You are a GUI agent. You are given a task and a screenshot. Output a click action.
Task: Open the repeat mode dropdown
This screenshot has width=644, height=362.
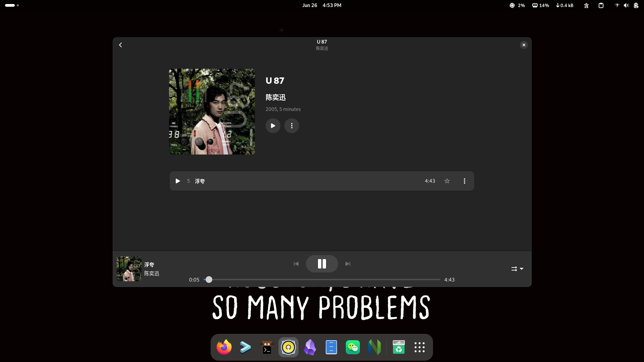[517, 269]
